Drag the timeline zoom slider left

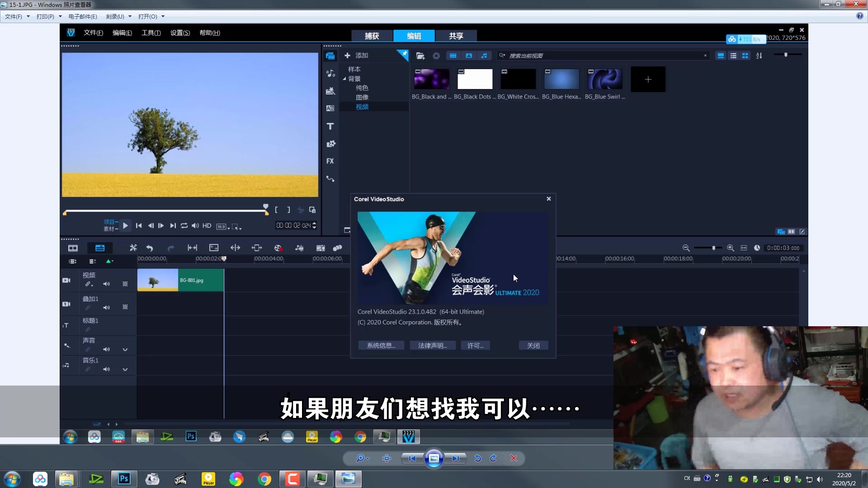pyautogui.click(x=713, y=248)
